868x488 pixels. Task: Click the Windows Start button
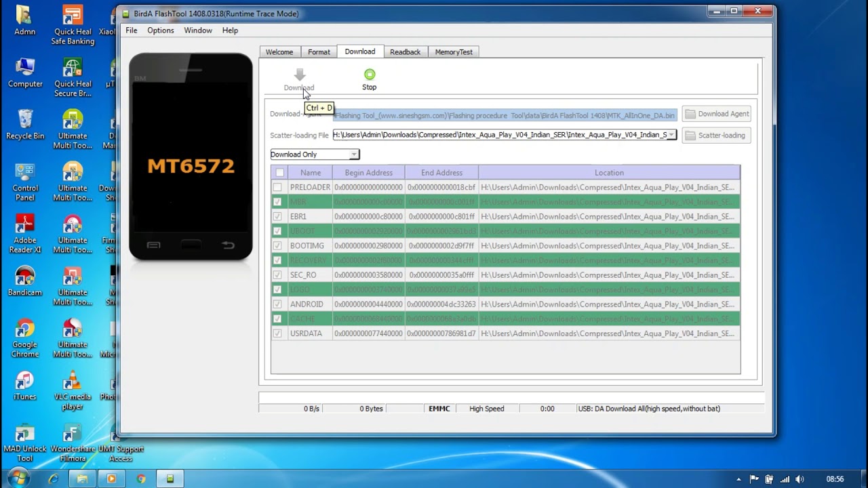tap(18, 479)
